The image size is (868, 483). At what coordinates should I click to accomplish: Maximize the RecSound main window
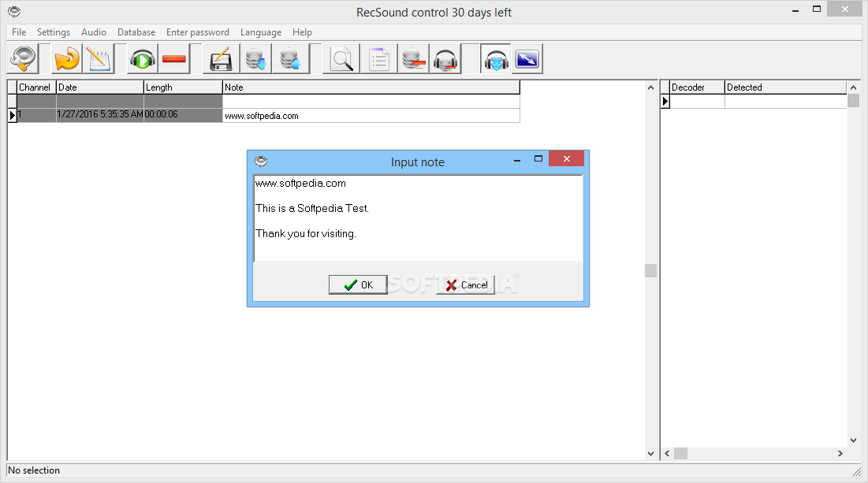coord(817,9)
